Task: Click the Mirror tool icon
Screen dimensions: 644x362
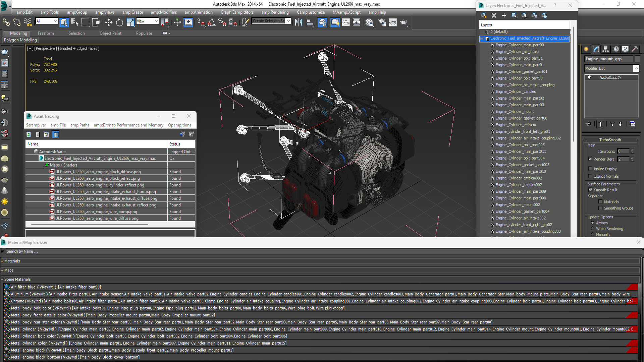Action: click(x=299, y=22)
